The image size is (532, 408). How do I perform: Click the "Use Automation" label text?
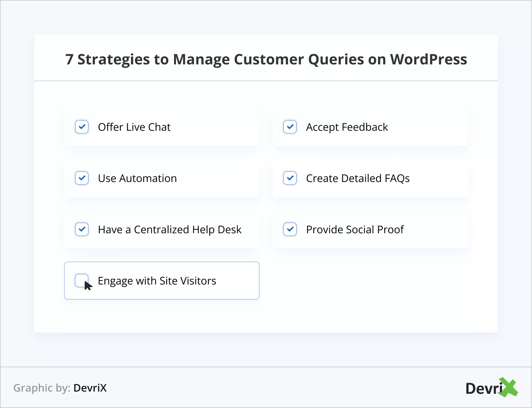coord(137,178)
